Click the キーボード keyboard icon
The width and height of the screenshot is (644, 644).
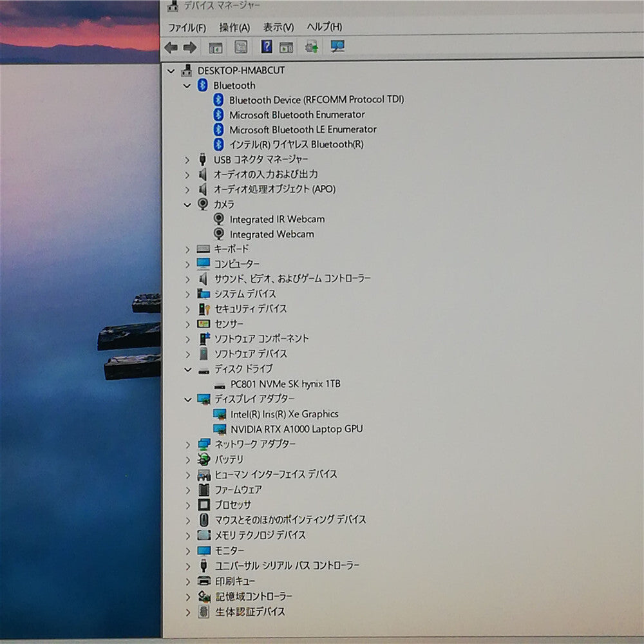(x=204, y=249)
